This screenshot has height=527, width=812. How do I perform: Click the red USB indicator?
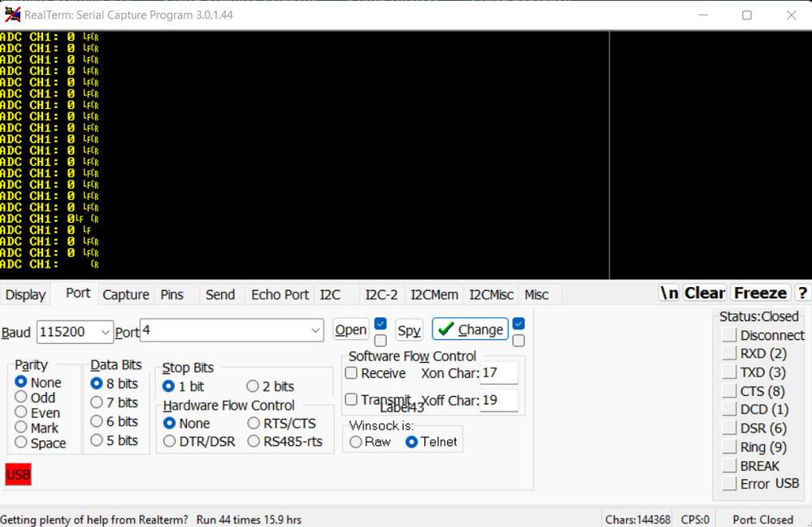(x=18, y=475)
